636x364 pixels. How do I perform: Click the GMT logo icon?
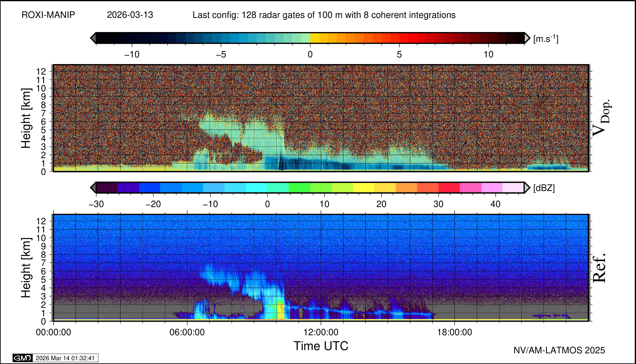pos(22,358)
